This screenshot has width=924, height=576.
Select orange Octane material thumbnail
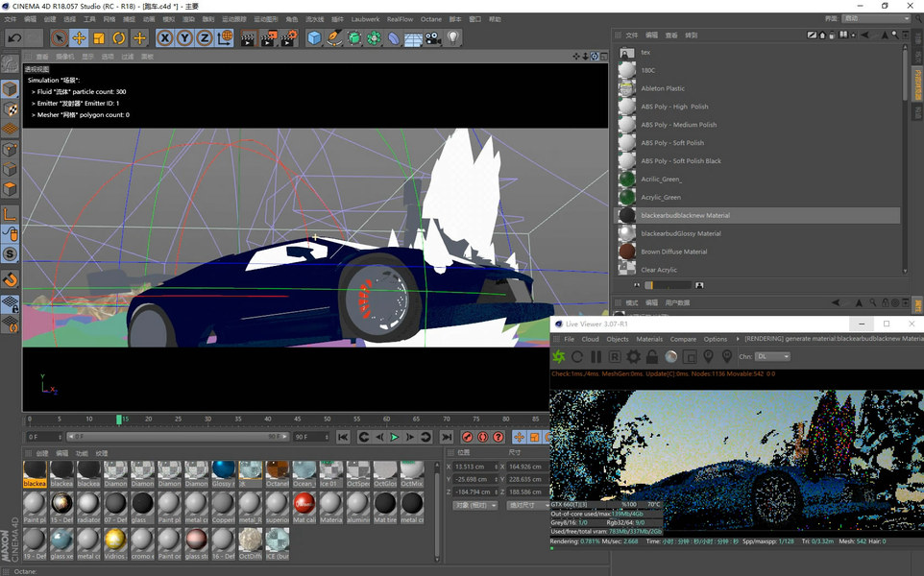point(277,470)
